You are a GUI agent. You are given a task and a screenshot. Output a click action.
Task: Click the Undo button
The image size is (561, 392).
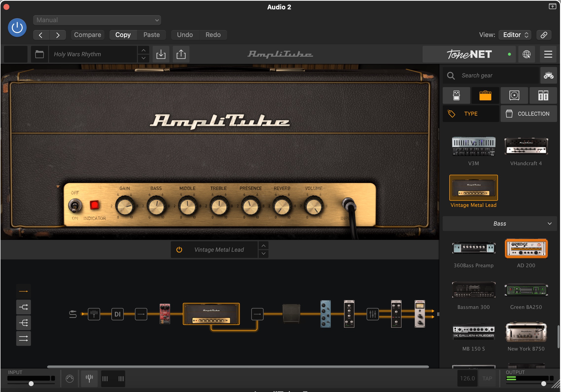(x=185, y=35)
